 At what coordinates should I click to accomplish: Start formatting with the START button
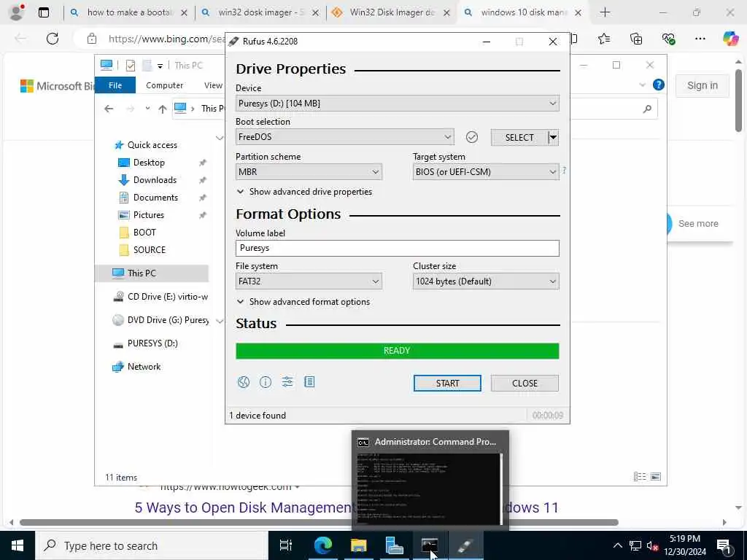(x=447, y=384)
